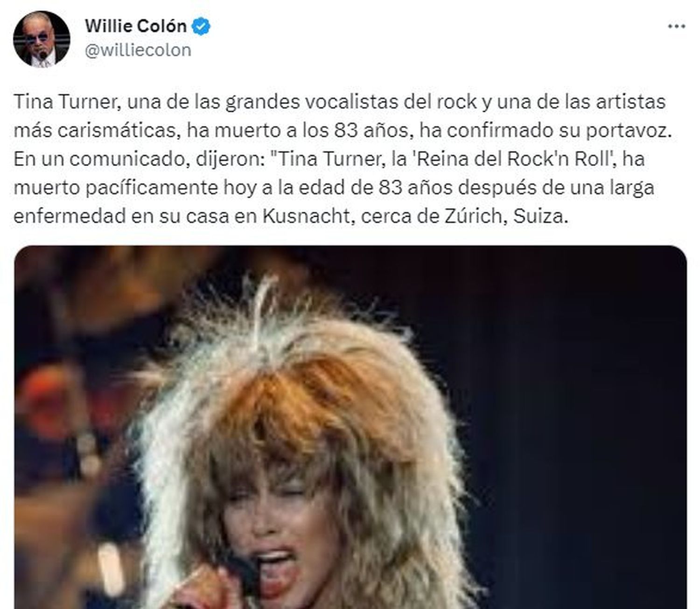Select the circular profile picture of the author
Image resolution: width=700 pixels, height=609 pixels.
42,39
